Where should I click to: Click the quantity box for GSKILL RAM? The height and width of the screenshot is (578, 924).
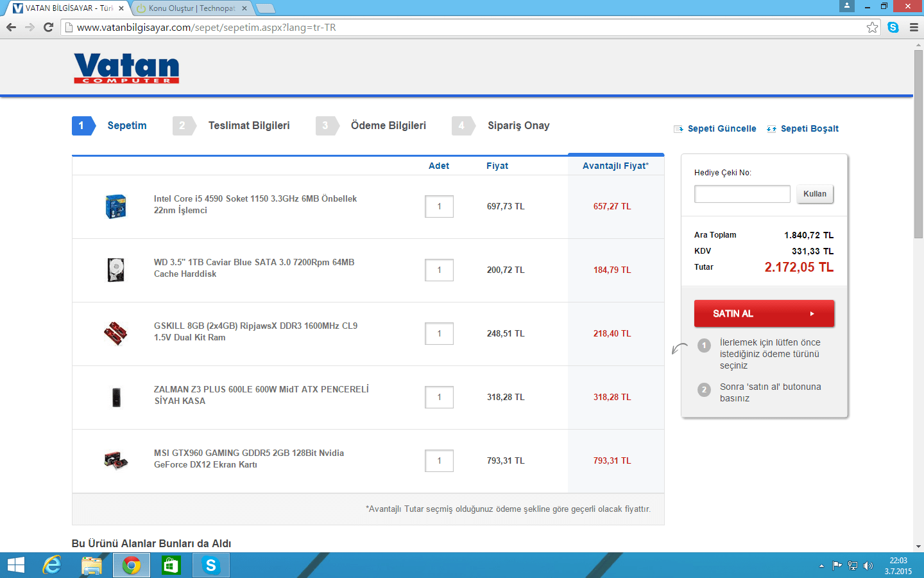pyautogui.click(x=439, y=333)
